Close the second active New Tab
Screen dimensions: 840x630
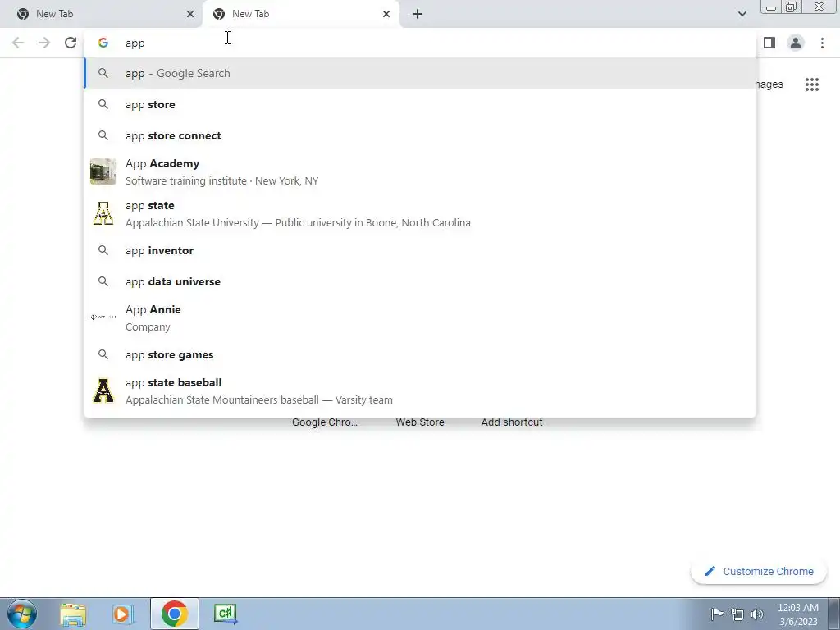[x=386, y=14]
